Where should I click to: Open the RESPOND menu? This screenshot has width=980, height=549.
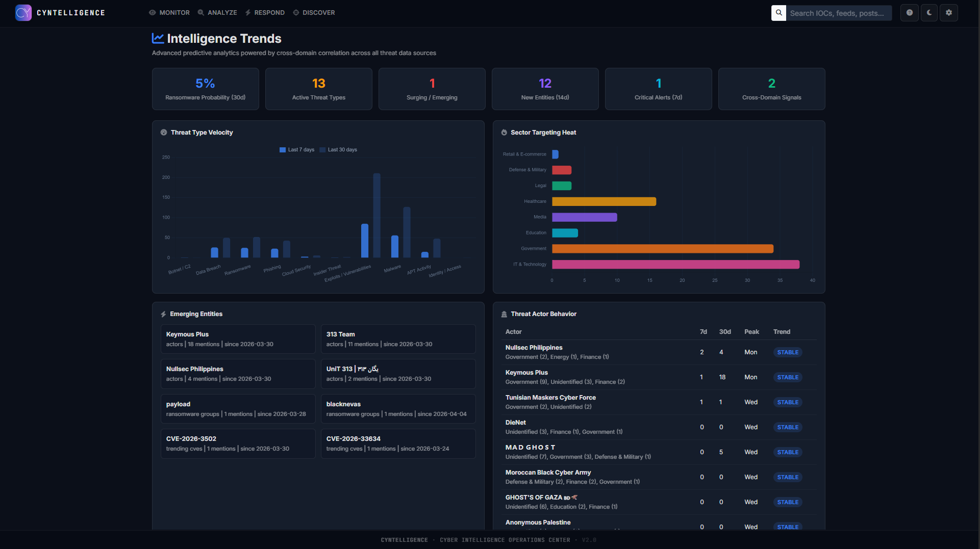click(x=265, y=13)
